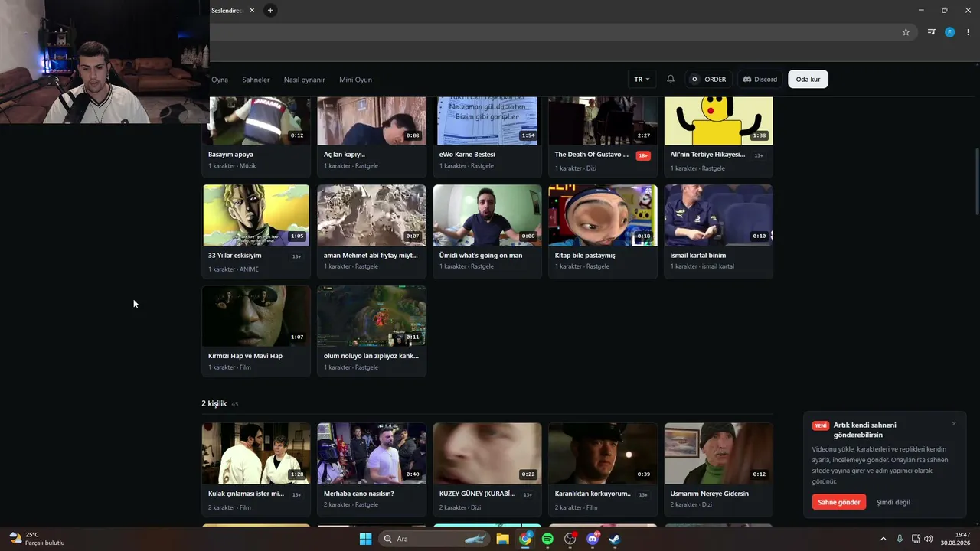Open the 'eWo Karne Bestesi' scene thumbnail
The height and width of the screenshot is (551, 980).
(487, 121)
